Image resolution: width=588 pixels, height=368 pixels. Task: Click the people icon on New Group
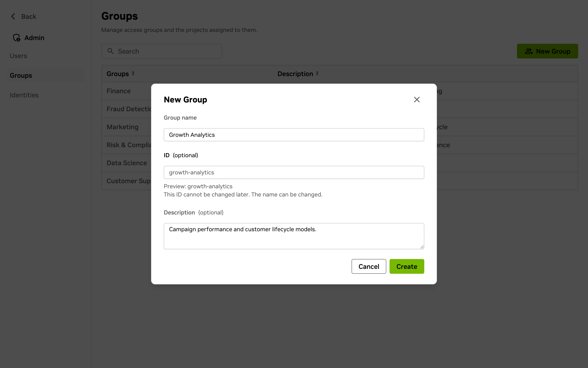point(529,51)
